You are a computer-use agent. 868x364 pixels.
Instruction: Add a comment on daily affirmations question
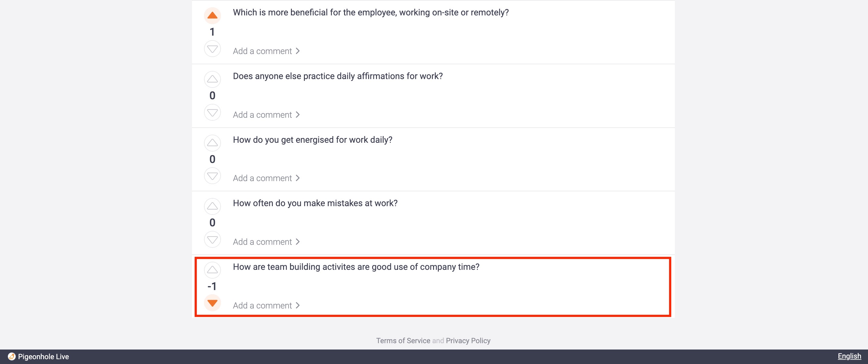pyautogui.click(x=266, y=115)
